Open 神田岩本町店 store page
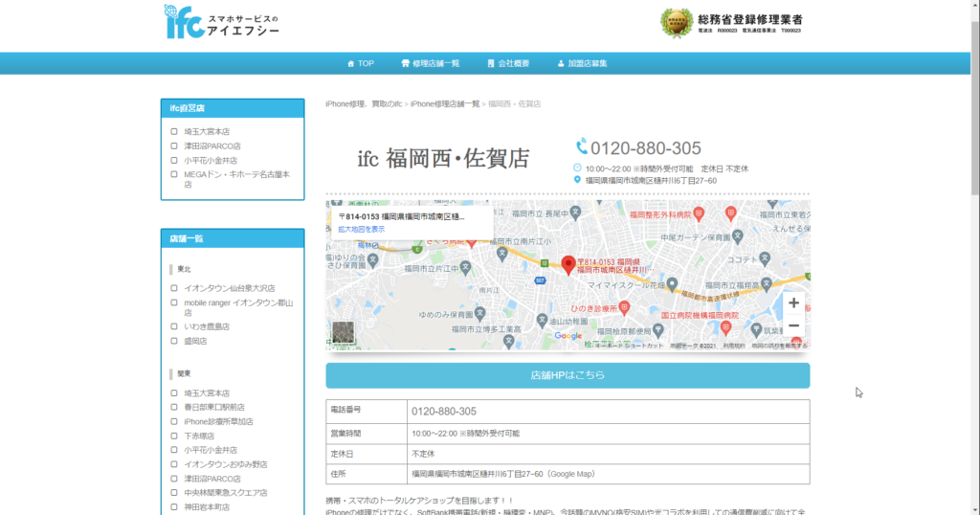 (x=207, y=507)
